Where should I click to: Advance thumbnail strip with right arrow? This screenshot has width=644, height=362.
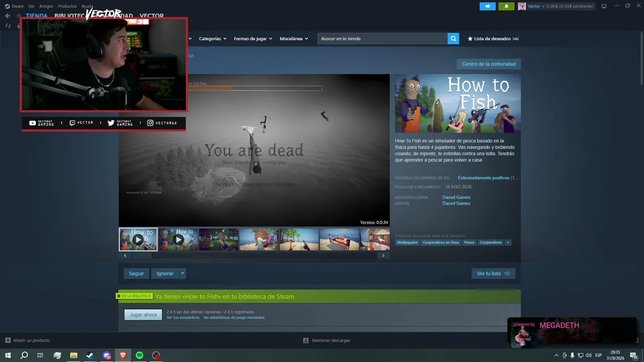[x=383, y=255]
